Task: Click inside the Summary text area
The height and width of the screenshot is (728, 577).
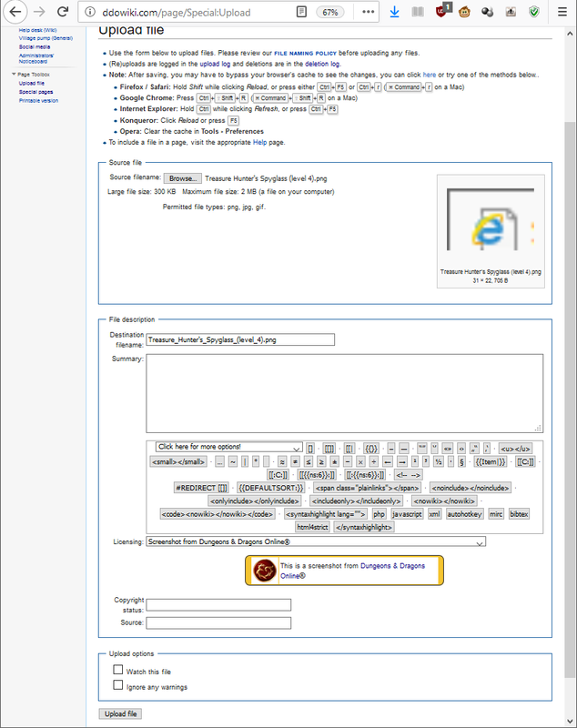Action: (x=344, y=393)
